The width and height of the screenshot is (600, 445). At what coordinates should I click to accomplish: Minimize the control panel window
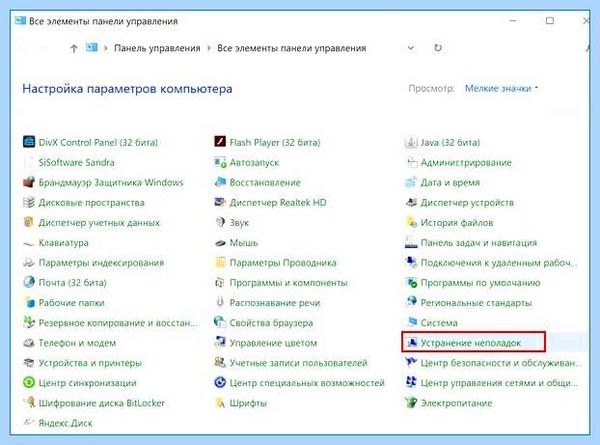(513, 21)
